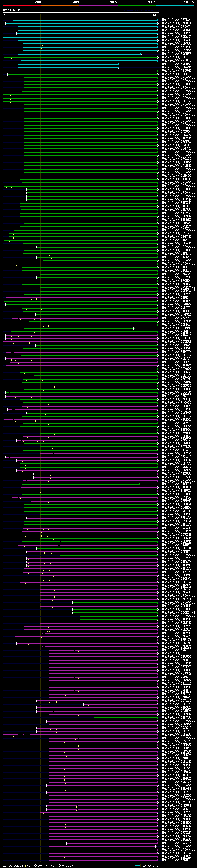Open the UniRef100_Q3HRZ7 entry label

[x=177, y=33]
